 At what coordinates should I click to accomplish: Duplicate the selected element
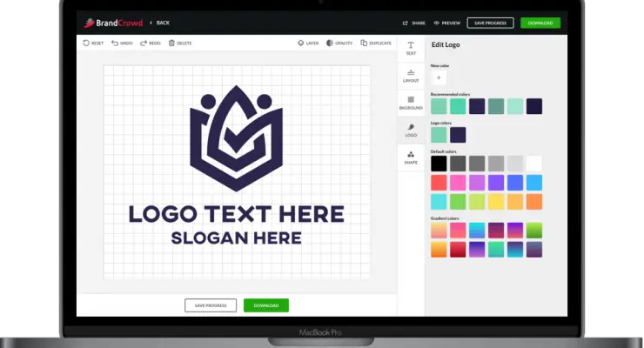364,43
